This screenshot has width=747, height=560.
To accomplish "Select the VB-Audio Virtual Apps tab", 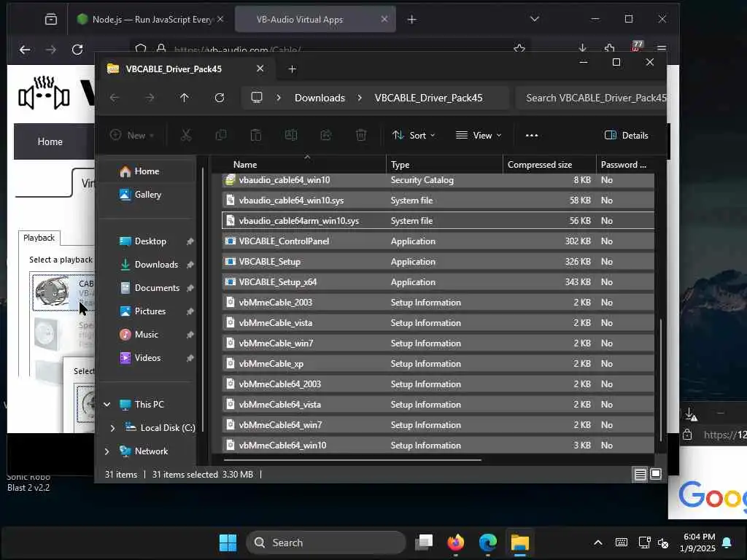I will coord(315,20).
